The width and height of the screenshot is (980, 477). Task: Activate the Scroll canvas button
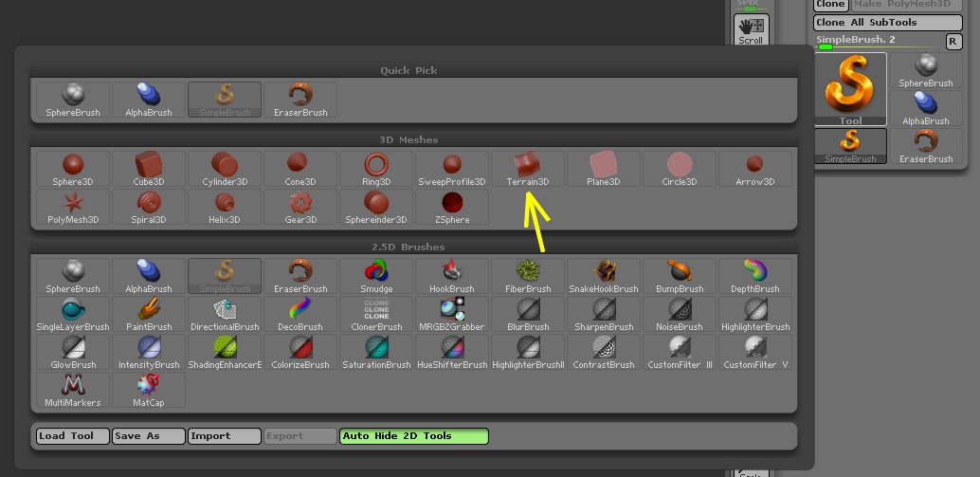coord(751,30)
